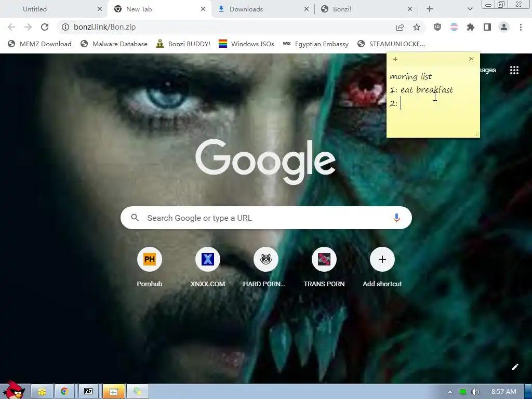Toggle the browser side panel
The height and width of the screenshot is (399, 532).
tap(487, 27)
